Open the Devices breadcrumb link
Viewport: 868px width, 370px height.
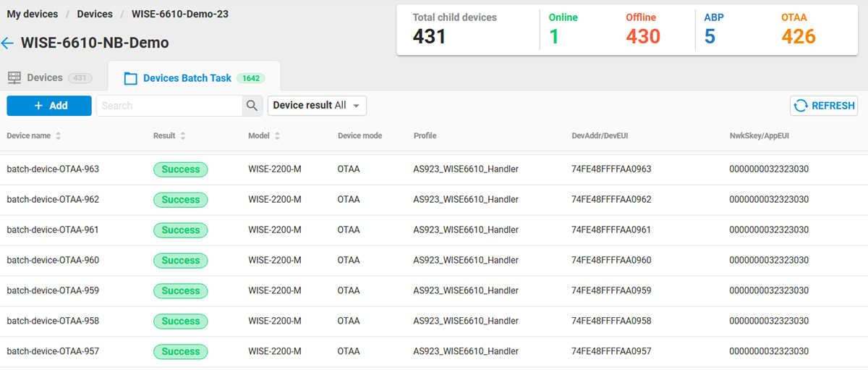tap(95, 14)
